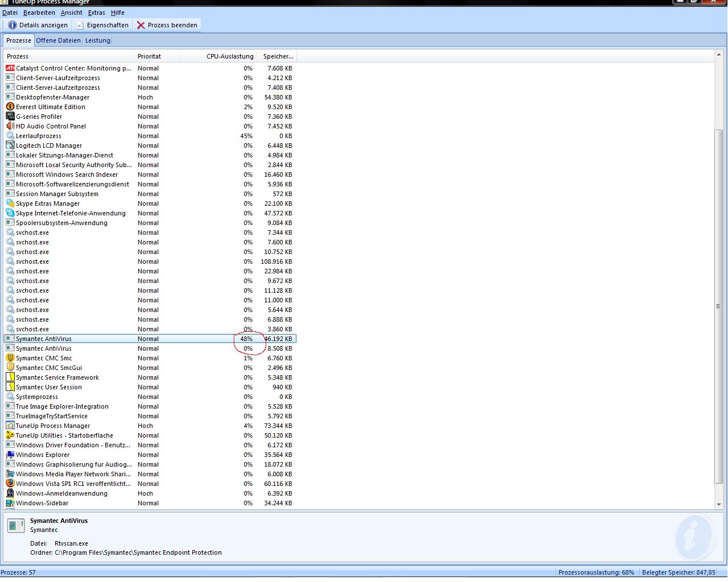Open the Extras menu
This screenshot has height=582, width=728.
[96, 13]
